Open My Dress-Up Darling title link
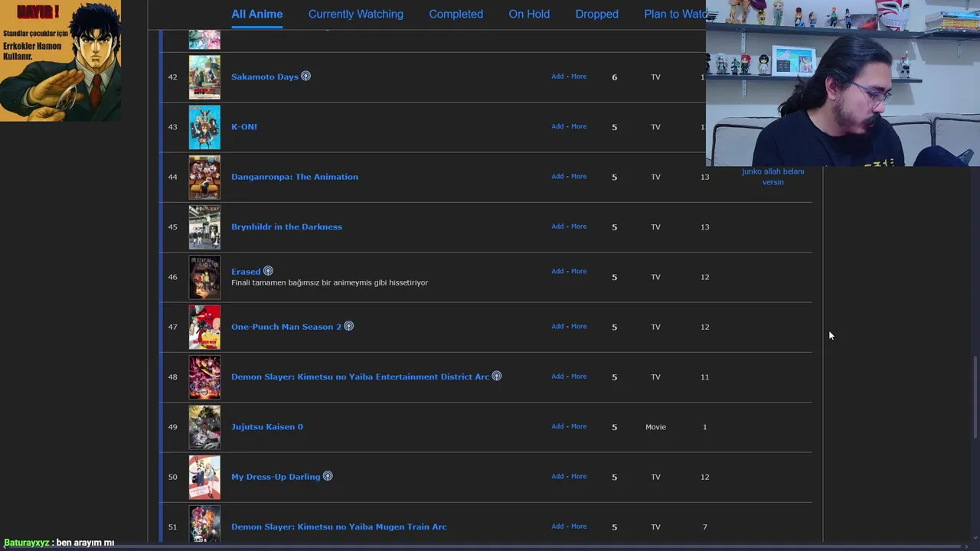The width and height of the screenshot is (980, 551). pyautogui.click(x=276, y=477)
